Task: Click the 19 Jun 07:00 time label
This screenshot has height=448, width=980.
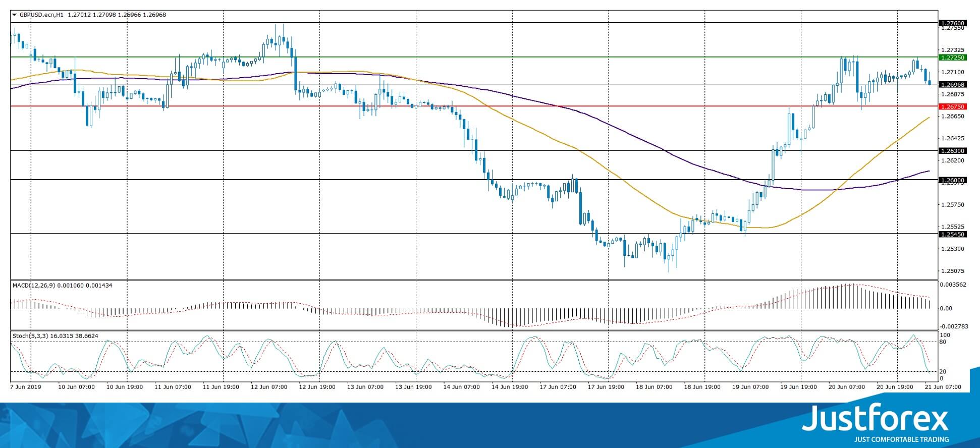Action: (x=750, y=387)
